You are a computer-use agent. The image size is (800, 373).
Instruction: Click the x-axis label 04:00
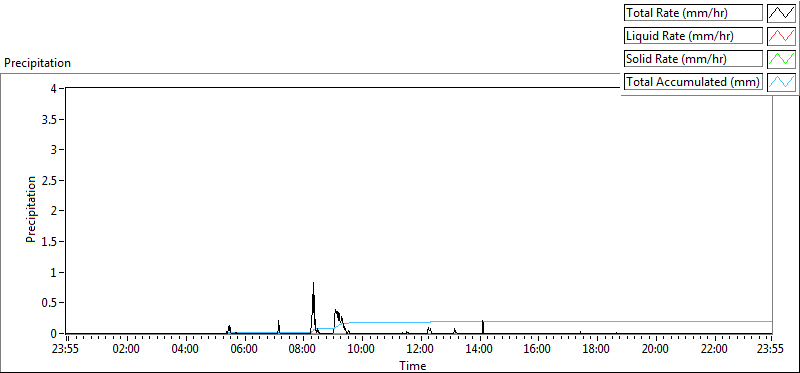coord(185,349)
